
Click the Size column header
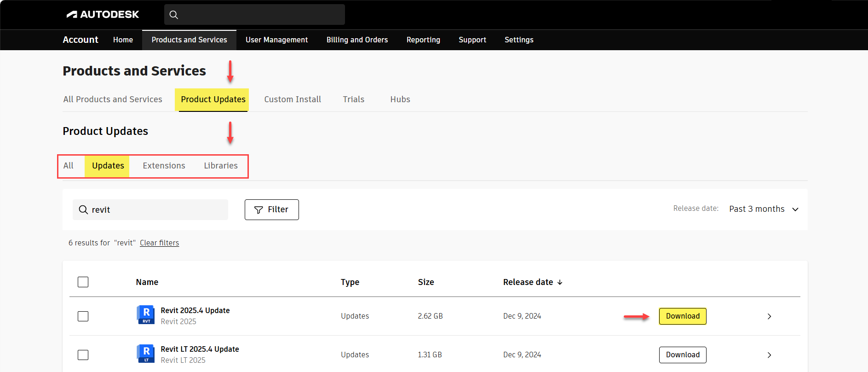coord(426,282)
